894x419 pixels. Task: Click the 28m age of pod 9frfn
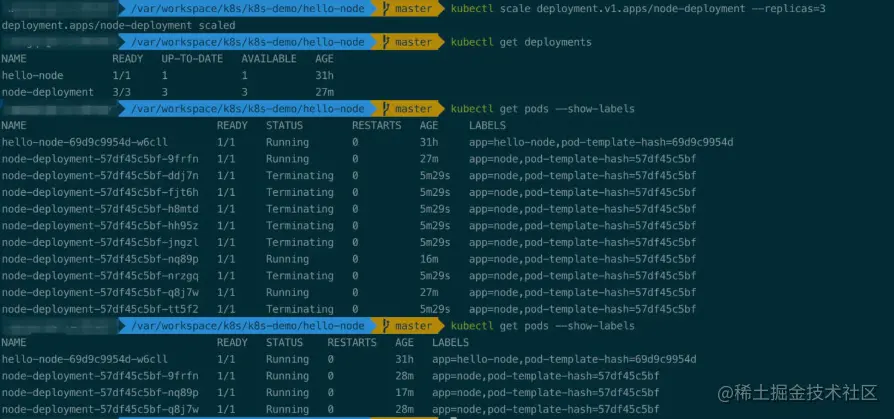(x=404, y=376)
